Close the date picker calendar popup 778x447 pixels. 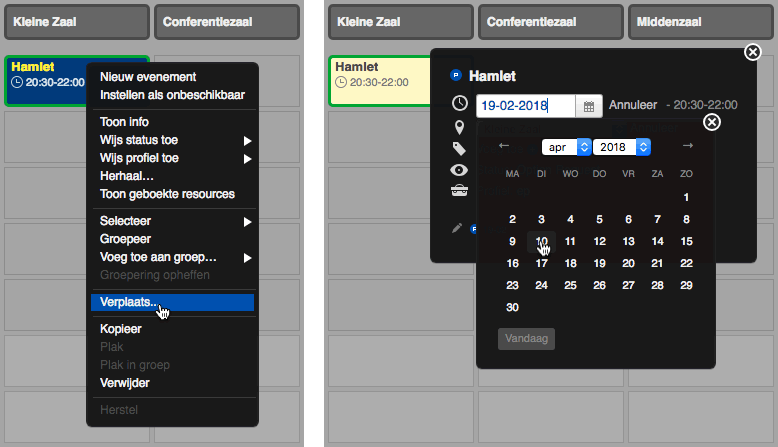coord(711,122)
